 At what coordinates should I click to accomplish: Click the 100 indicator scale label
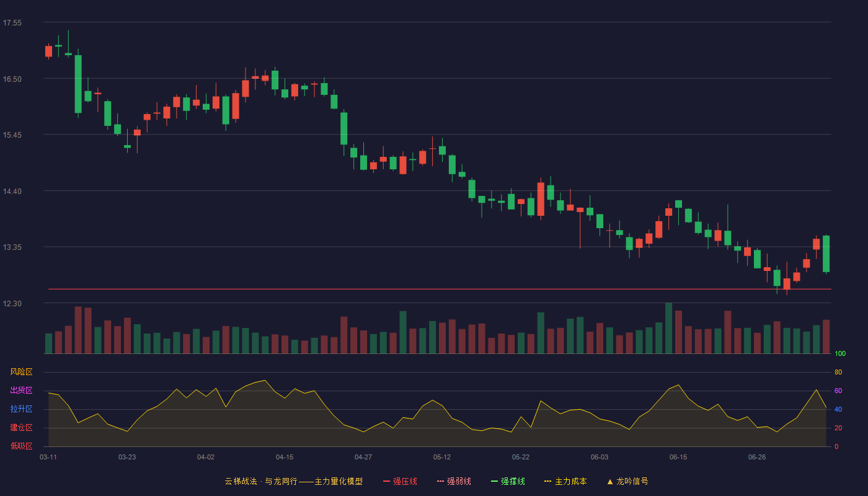[x=840, y=354]
